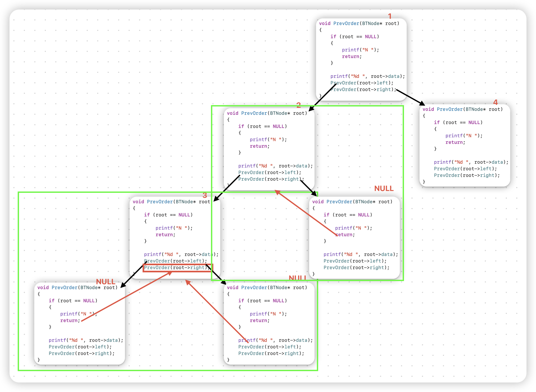This screenshot has height=392, width=536.
Task: Click 'PrevOrder(root->left);' in code card 1
Action: coord(362,83)
